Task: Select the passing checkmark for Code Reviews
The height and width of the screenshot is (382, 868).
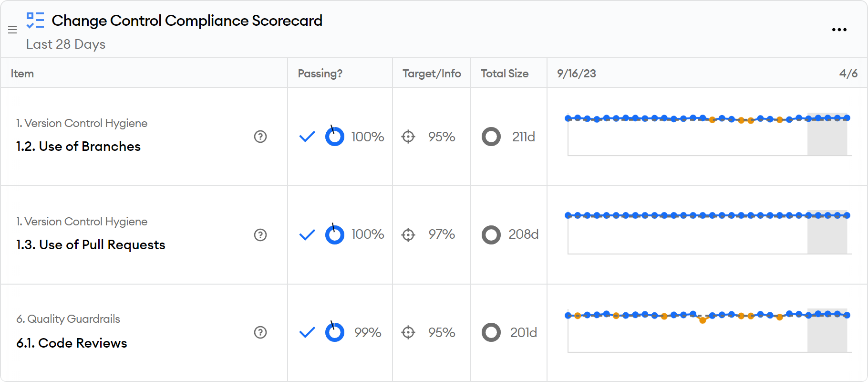Action: click(307, 332)
